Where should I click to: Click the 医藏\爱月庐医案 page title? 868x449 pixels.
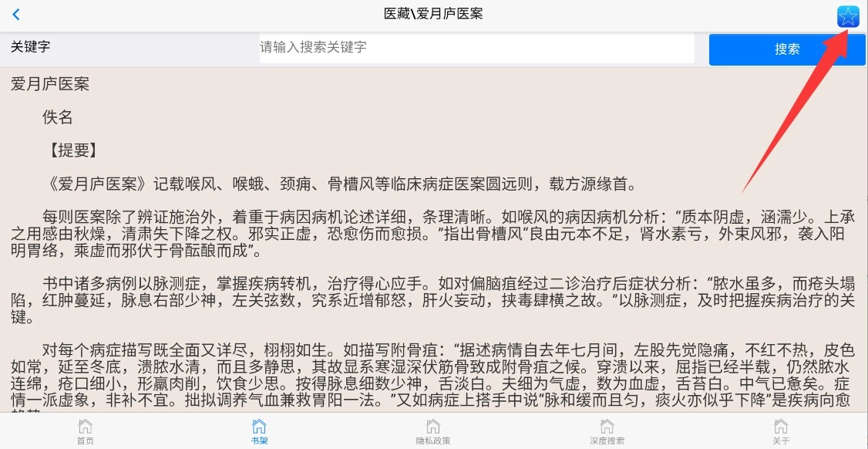(433, 14)
